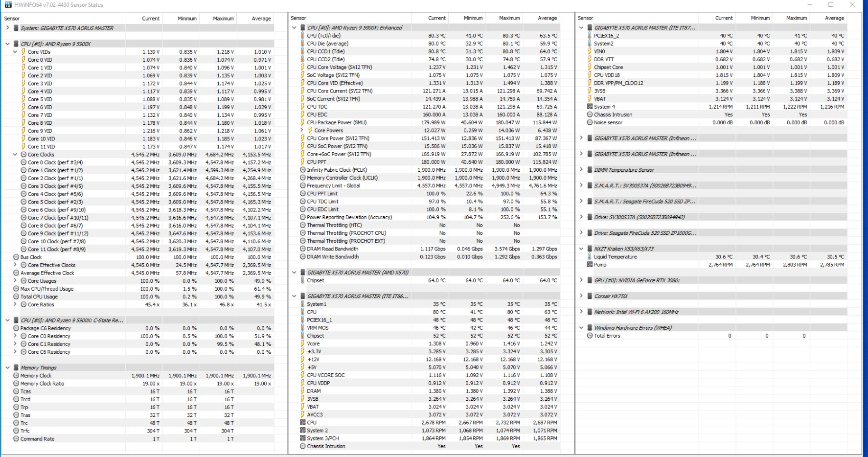
Task: Select the Core 11 VID row label
Action: point(42,147)
